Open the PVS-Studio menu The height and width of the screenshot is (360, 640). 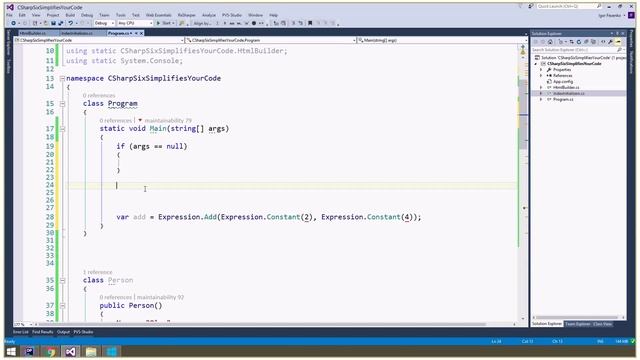click(232, 15)
